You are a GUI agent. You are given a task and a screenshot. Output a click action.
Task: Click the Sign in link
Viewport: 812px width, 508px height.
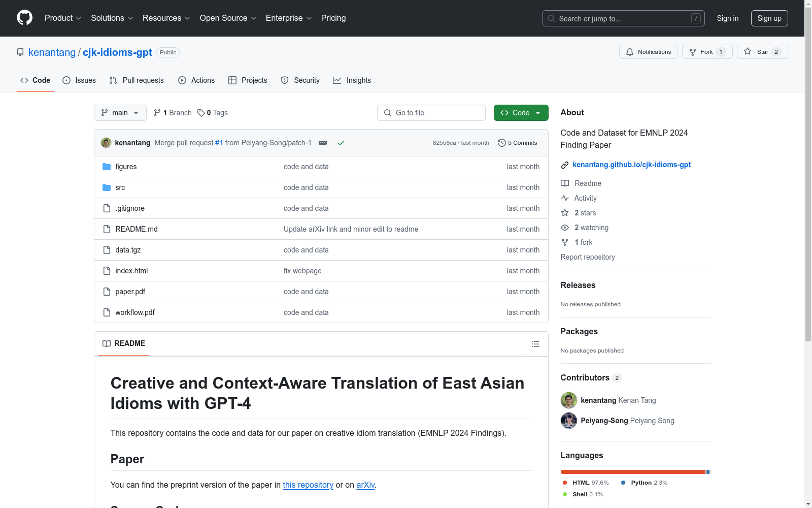(x=728, y=18)
